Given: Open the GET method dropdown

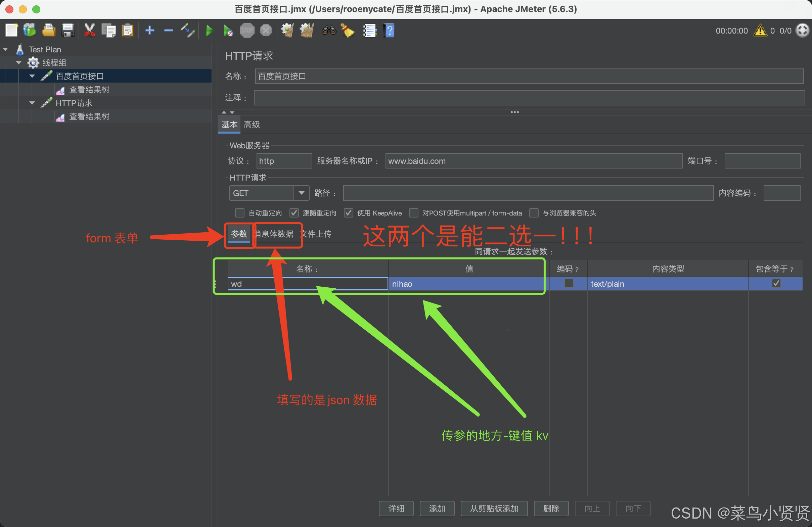Looking at the screenshot, I should [301, 193].
